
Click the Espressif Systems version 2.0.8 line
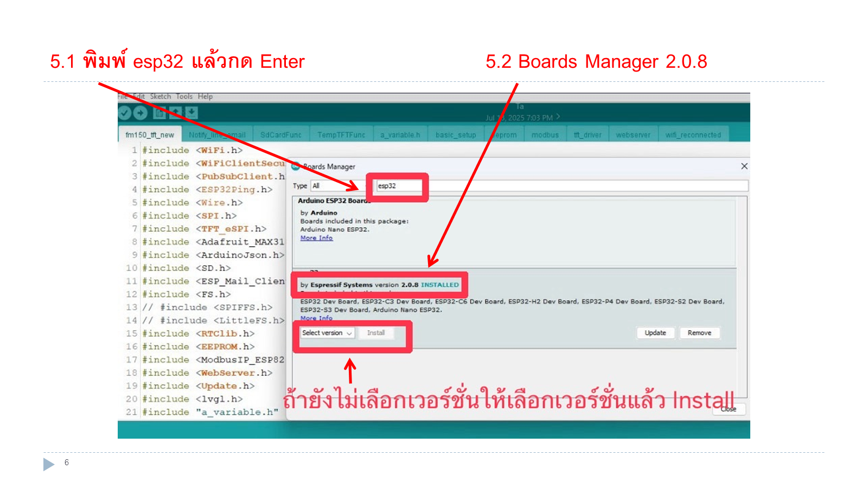pyautogui.click(x=379, y=285)
